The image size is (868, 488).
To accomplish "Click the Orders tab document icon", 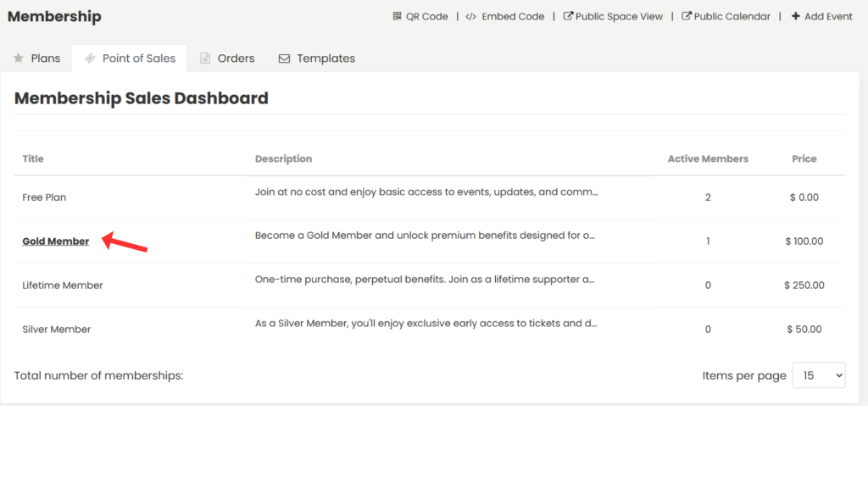I will tap(205, 58).
